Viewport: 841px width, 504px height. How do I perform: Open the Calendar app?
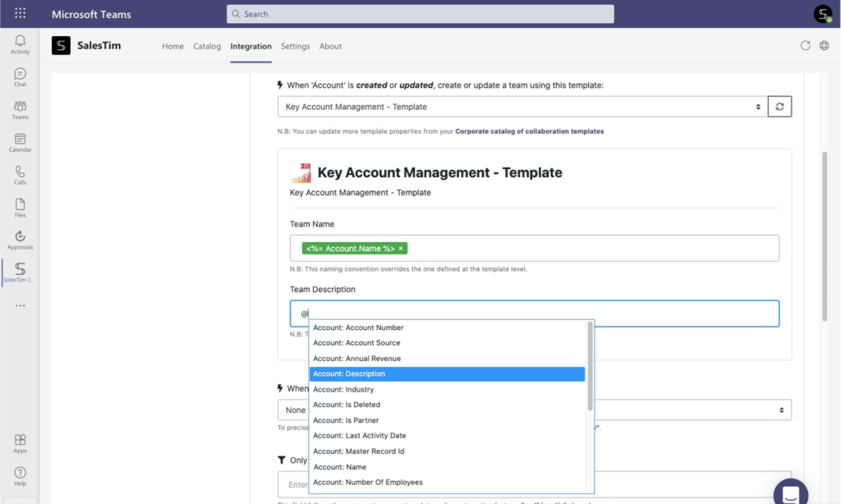pyautogui.click(x=20, y=143)
